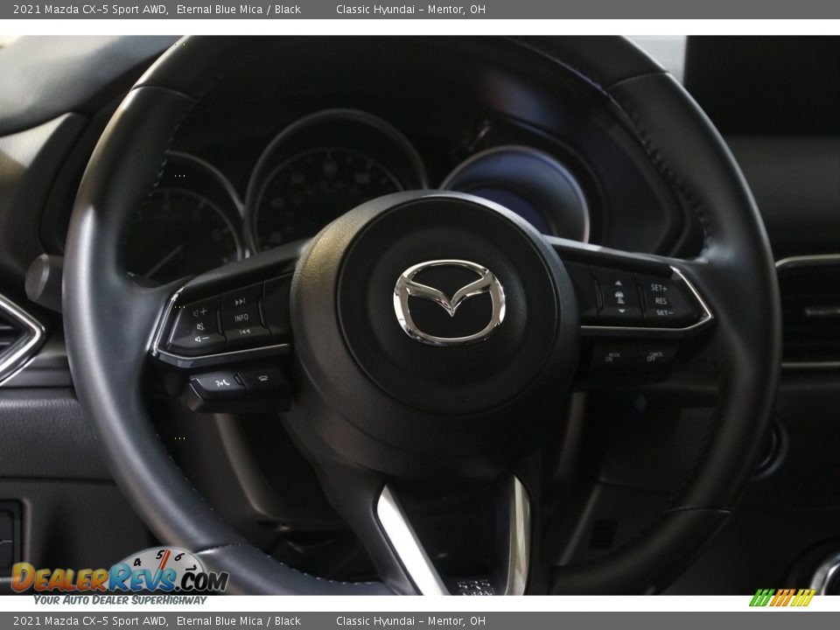840x630 pixels.
Task: Tap the volume down button on steering wheel
Action: (x=200, y=339)
